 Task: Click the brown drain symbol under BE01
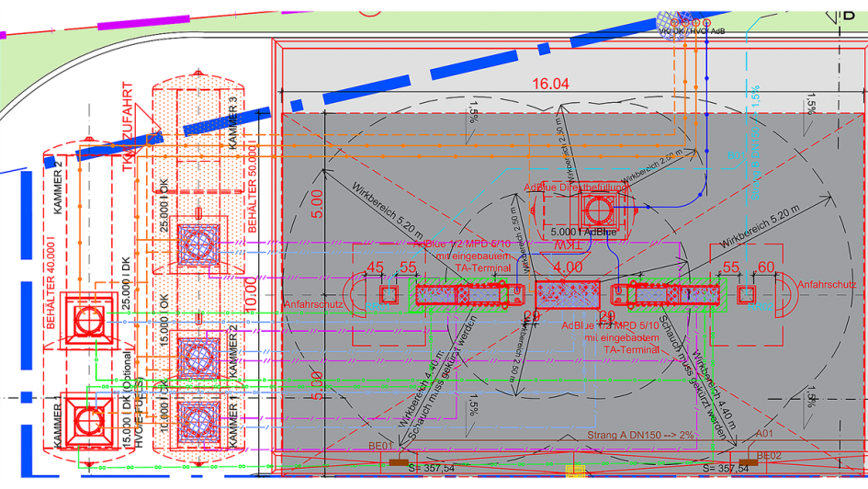(x=399, y=461)
